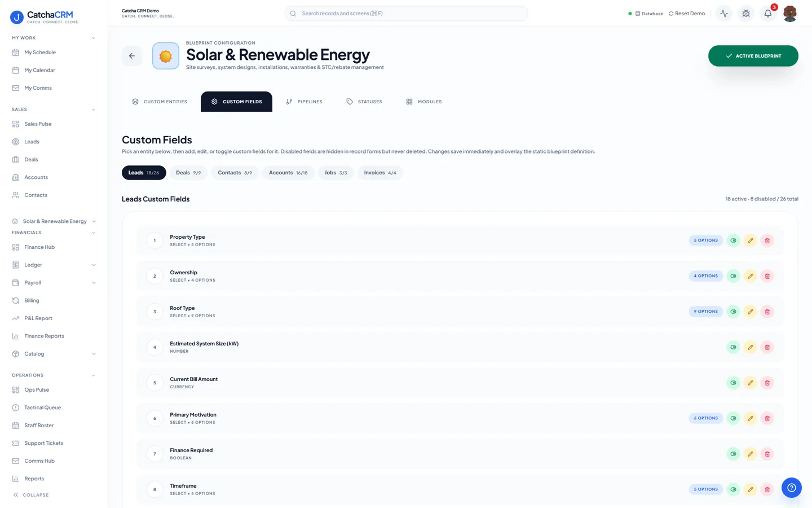The width and height of the screenshot is (812, 508).
Task: Collapse the My Work sidebar section
Action: click(93, 38)
